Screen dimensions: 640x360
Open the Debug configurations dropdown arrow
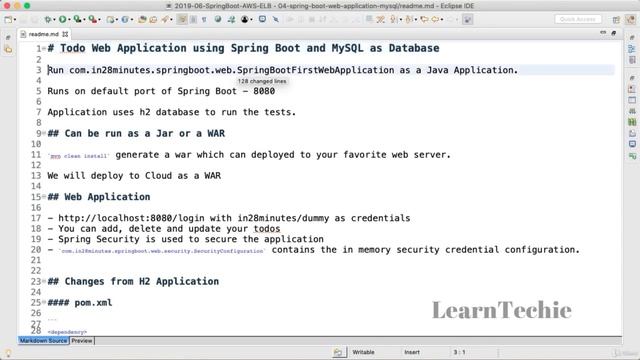tap(55, 20)
